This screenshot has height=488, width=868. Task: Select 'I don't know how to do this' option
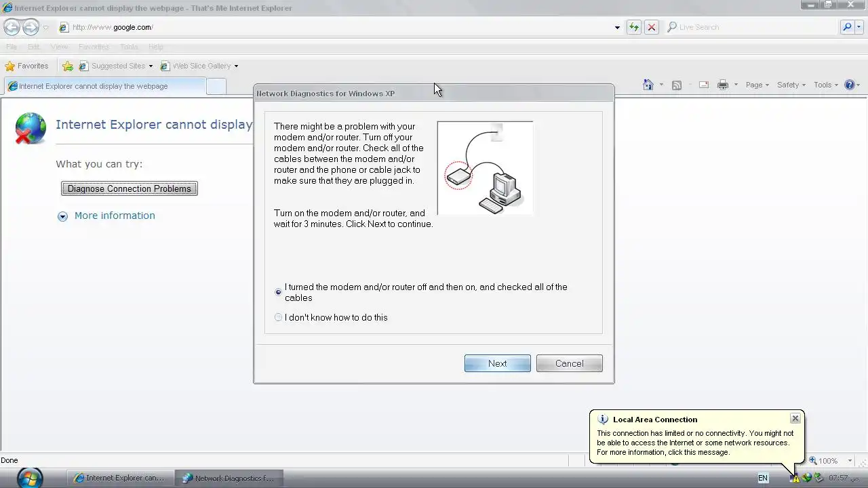278,317
